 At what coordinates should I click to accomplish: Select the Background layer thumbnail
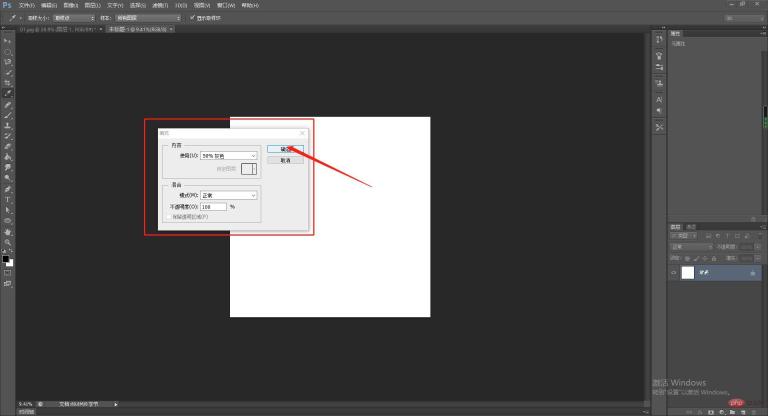[688, 273]
